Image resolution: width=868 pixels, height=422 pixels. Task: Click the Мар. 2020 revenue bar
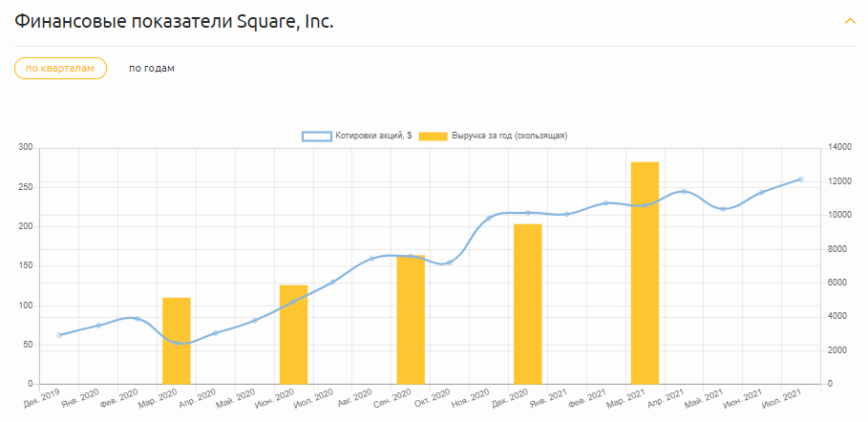[177, 341]
